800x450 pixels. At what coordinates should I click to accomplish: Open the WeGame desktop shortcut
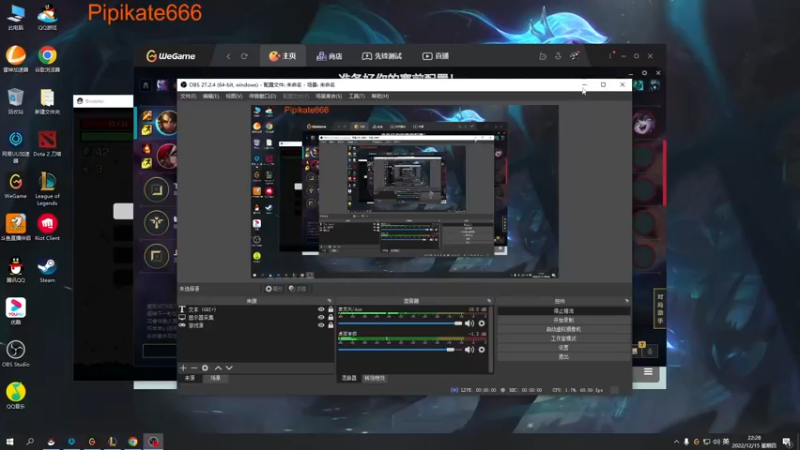pos(15,186)
